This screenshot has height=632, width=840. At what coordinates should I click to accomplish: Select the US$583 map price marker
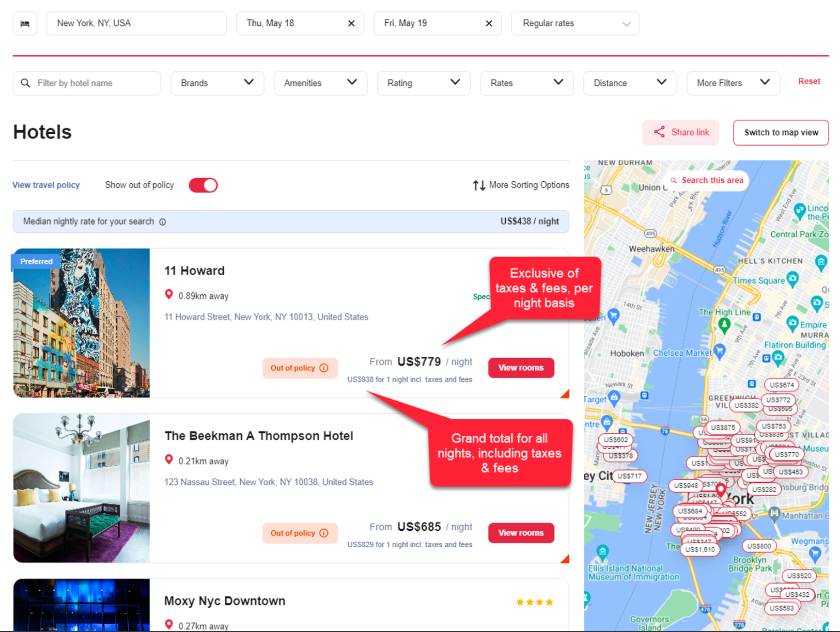782,609
